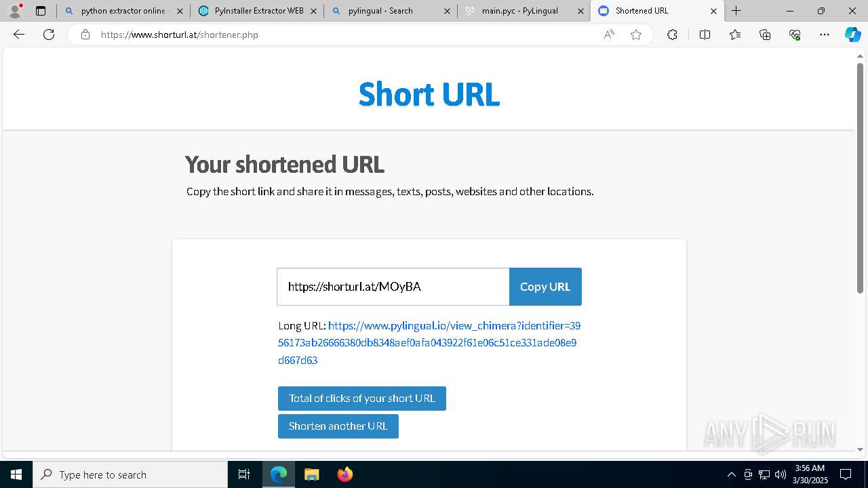
Task: Launch Copilot sidebar icon
Action: pyautogui.click(x=852, y=35)
